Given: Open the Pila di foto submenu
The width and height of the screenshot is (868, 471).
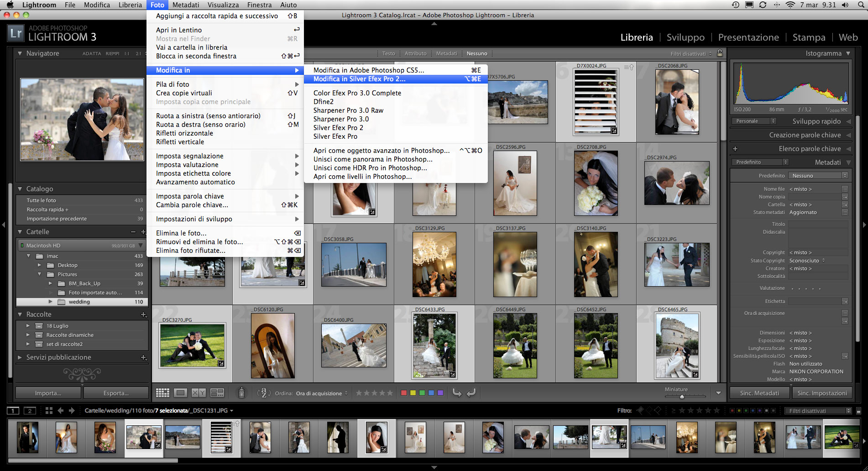Looking at the screenshot, I should tap(225, 84).
